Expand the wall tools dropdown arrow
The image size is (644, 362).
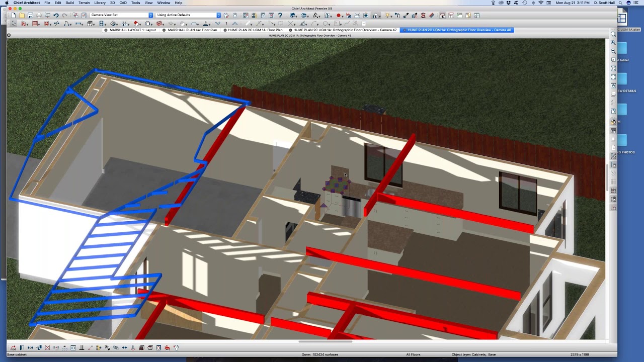click(x=27, y=25)
